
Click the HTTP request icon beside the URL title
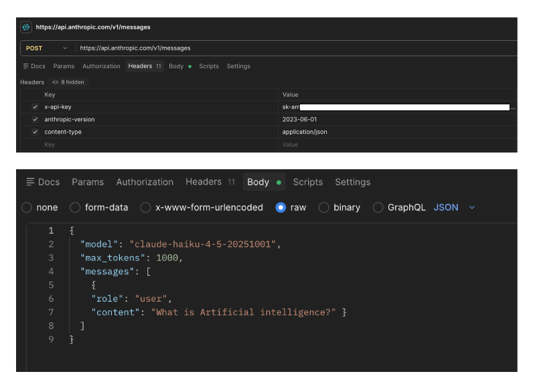pyautogui.click(x=26, y=27)
